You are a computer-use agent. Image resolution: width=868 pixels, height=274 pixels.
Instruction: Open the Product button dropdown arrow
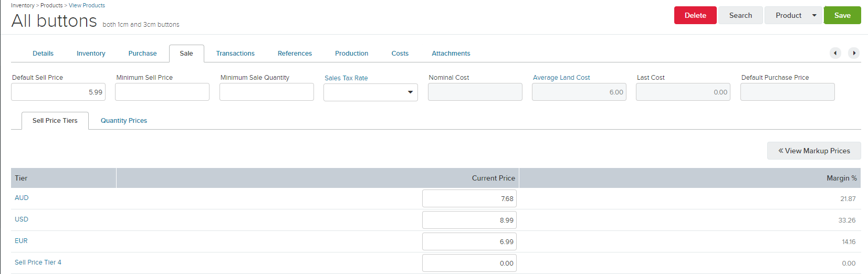(814, 15)
